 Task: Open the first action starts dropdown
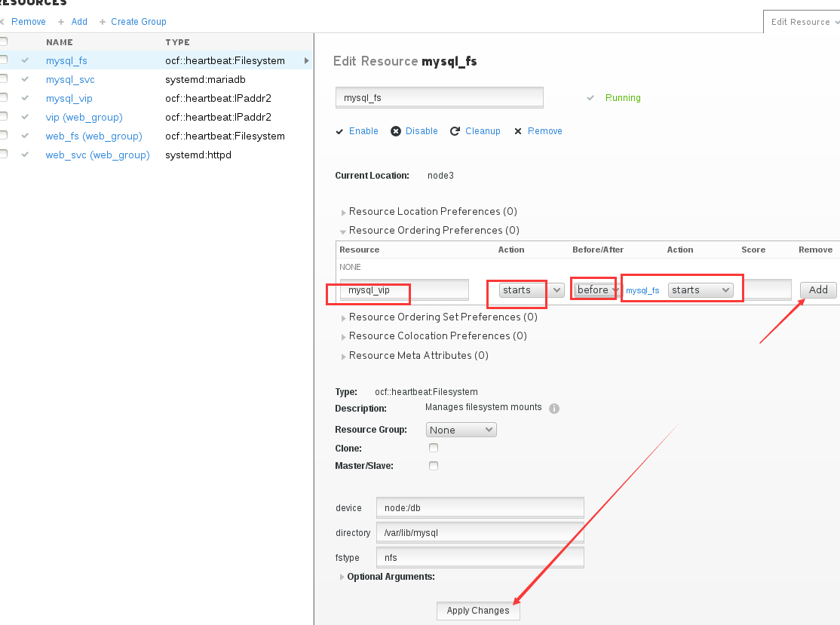pyautogui.click(x=532, y=290)
